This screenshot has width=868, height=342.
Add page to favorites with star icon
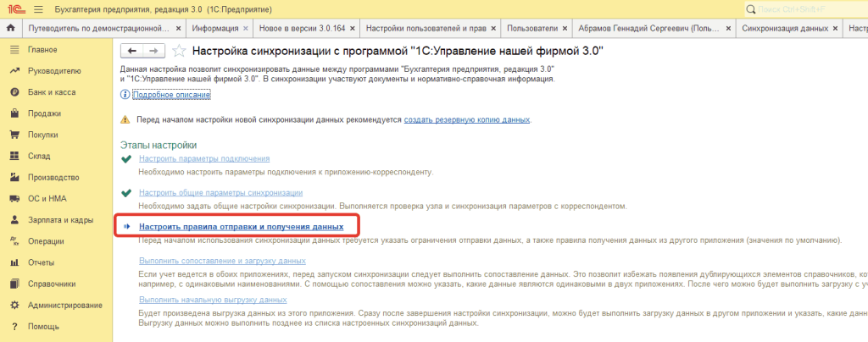[178, 52]
